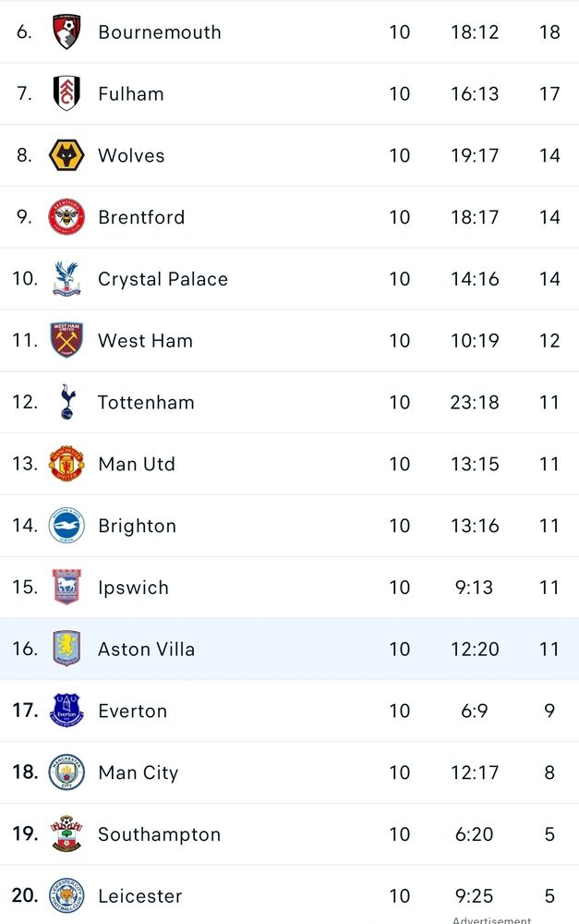This screenshot has width=579, height=924.
Task: Click Tottenham's 23:18 goals figure
Action: [475, 402]
